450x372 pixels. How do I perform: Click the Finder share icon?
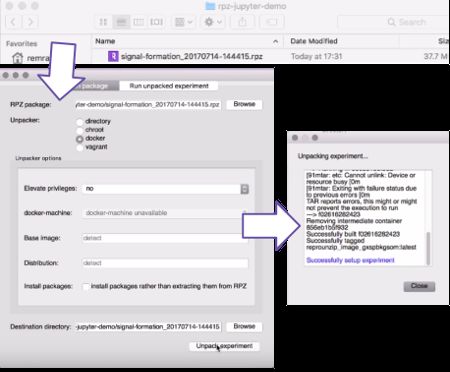coord(243,22)
